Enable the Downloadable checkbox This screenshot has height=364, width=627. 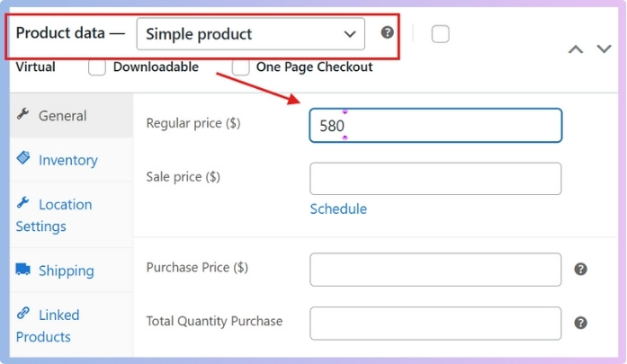click(97, 67)
